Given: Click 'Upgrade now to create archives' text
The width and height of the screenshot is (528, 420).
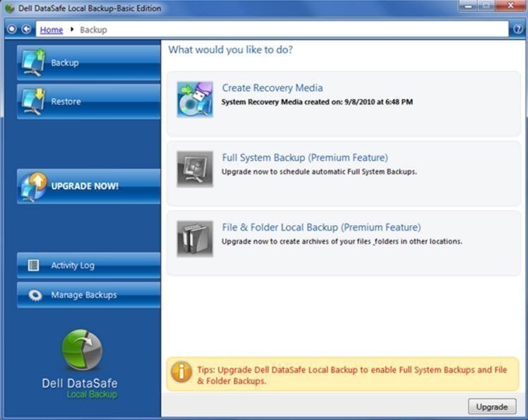Looking at the screenshot, I should [x=342, y=241].
